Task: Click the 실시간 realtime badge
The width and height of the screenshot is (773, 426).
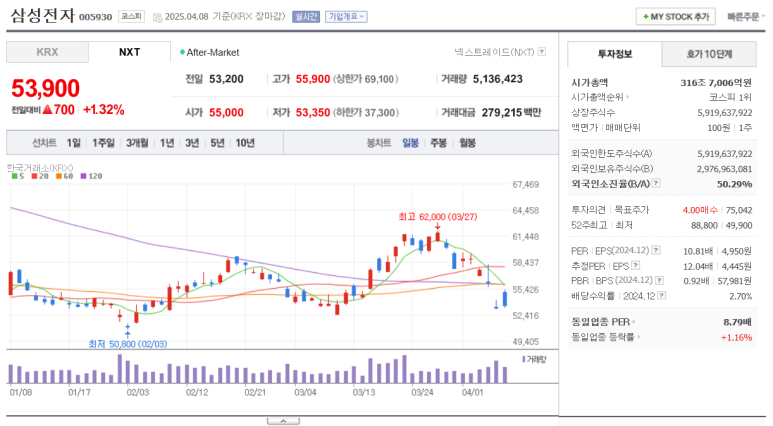Action: (x=306, y=17)
